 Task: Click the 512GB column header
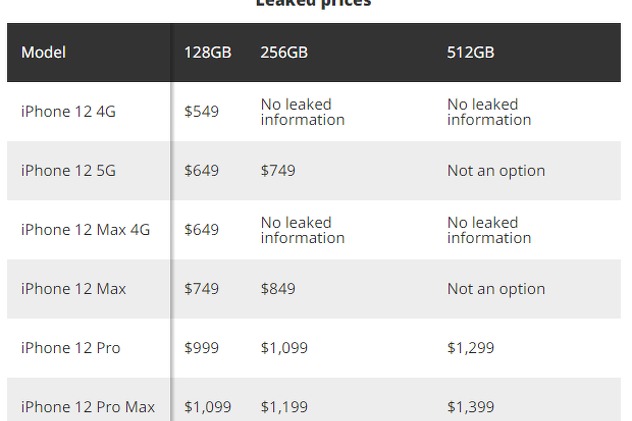pyautogui.click(x=470, y=52)
